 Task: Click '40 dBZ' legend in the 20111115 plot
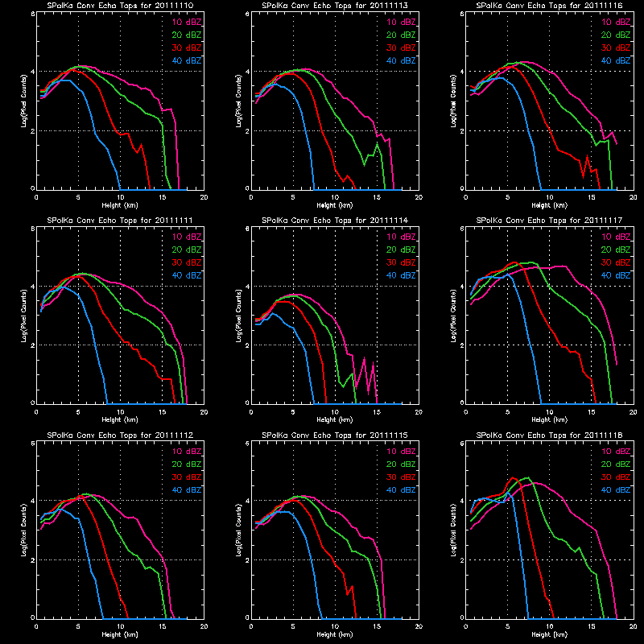point(401,490)
